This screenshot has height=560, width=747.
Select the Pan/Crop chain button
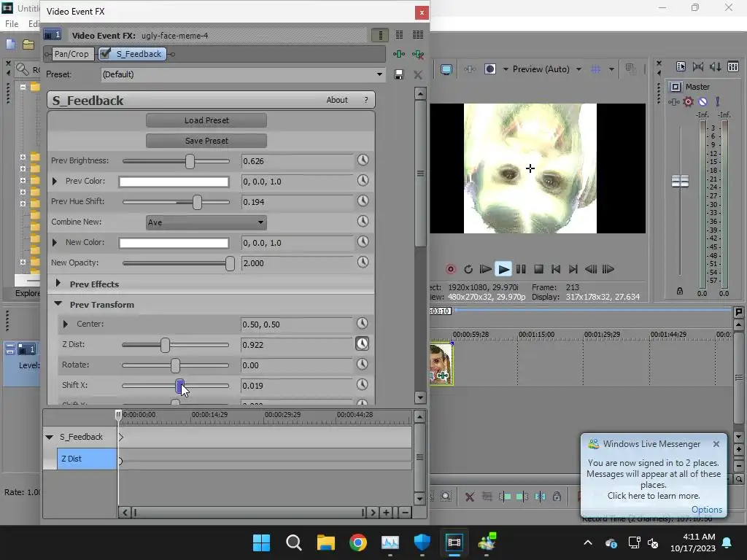tap(71, 54)
